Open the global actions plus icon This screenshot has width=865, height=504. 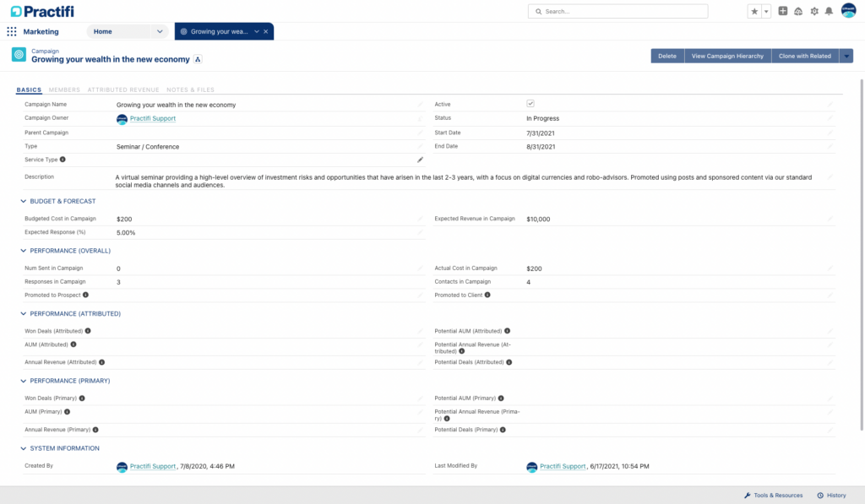(783, 11)
